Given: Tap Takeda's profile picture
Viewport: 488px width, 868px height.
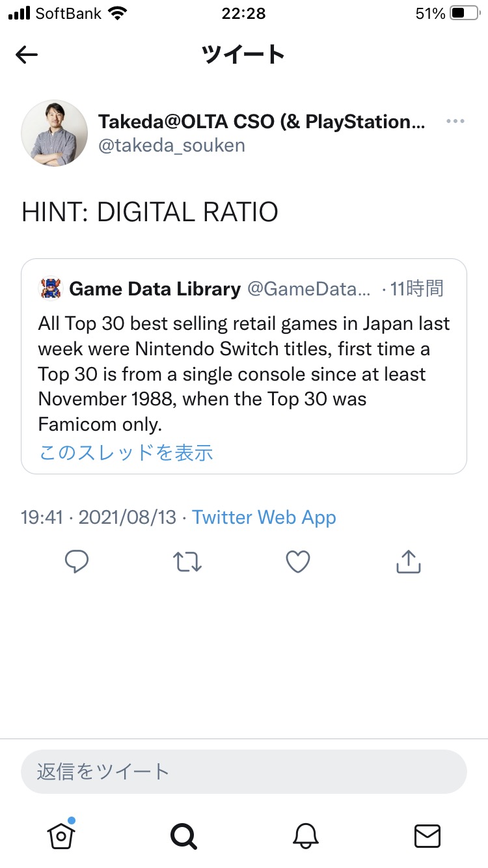Looking at the screenshot, I should click(x=55, y=133).
